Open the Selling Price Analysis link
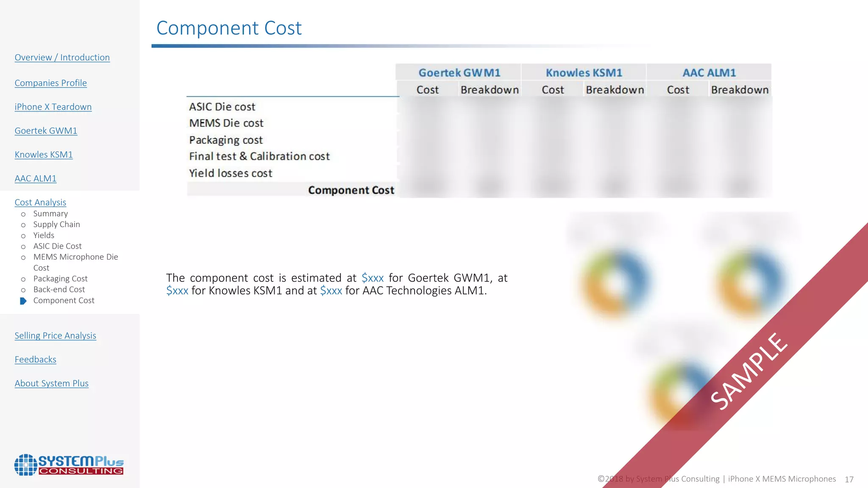The width and height of the screenshot is (868, 488). [x=55, y=335]
